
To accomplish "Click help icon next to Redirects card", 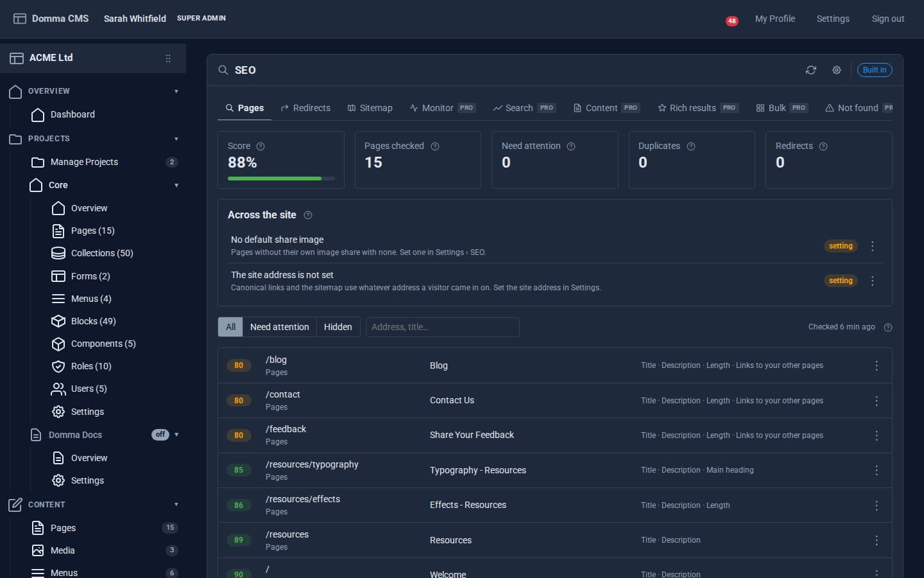I will point(823,146).
